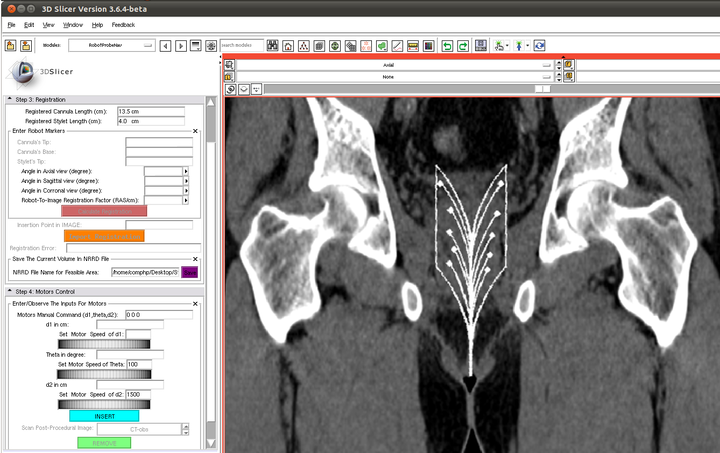This screenshot has width=720, height=453.
Task: Open the Angle in Axial view arrow
Action: pos(186,171)
